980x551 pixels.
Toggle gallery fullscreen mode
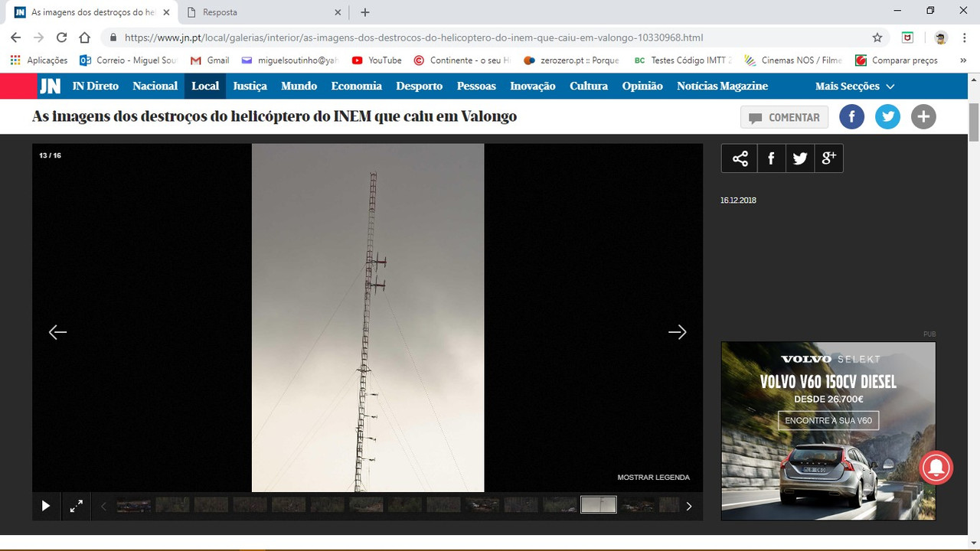pyautogui.click(x=77, y=506)
